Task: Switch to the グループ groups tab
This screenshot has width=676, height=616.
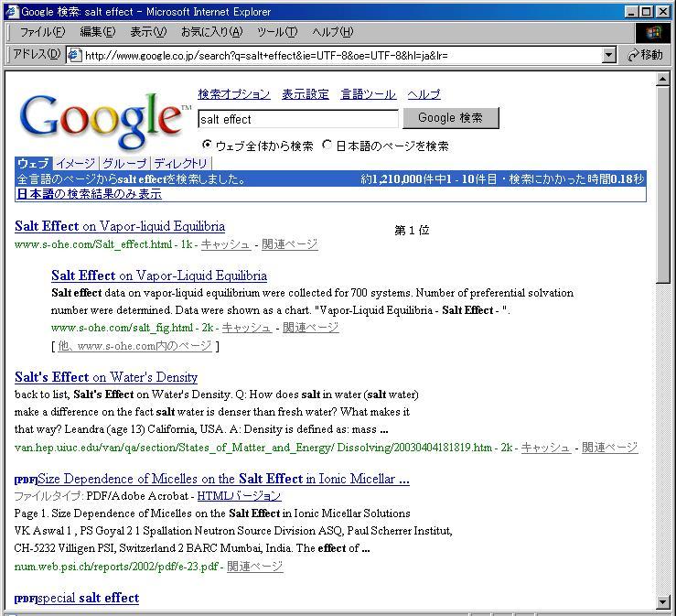Action: tap(123, 163)
